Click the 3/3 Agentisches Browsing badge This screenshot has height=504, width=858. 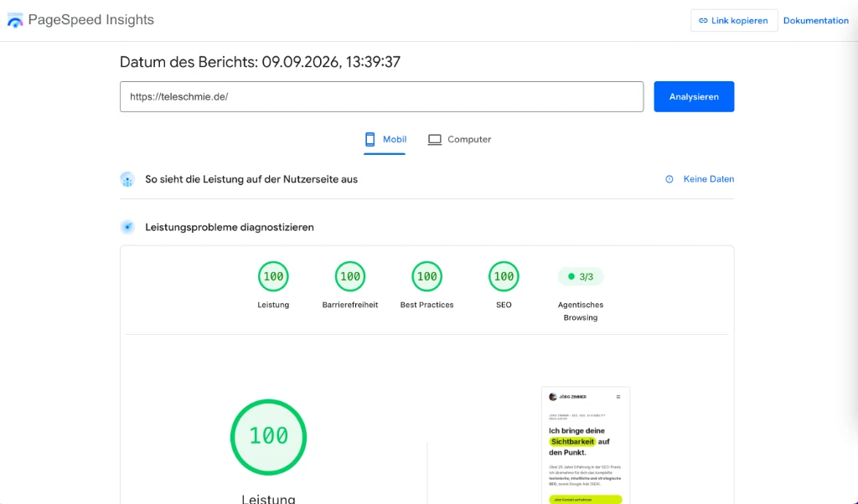pyautogui.click(x=581, y=276)
